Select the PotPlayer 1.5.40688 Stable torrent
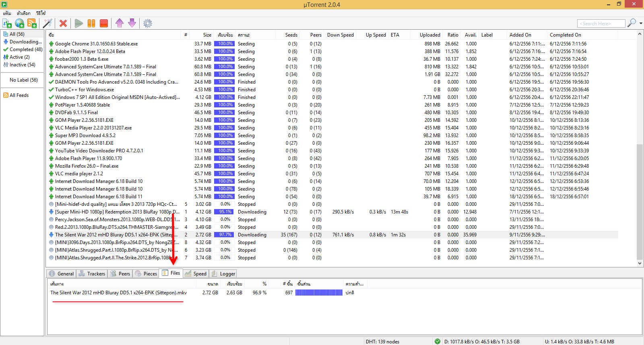644x345 pixels. click(83, 105)
